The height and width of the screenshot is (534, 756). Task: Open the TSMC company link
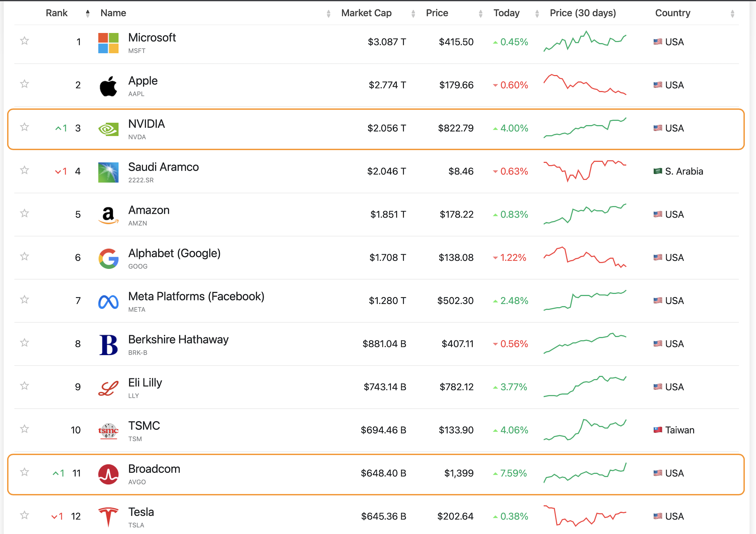144,426
